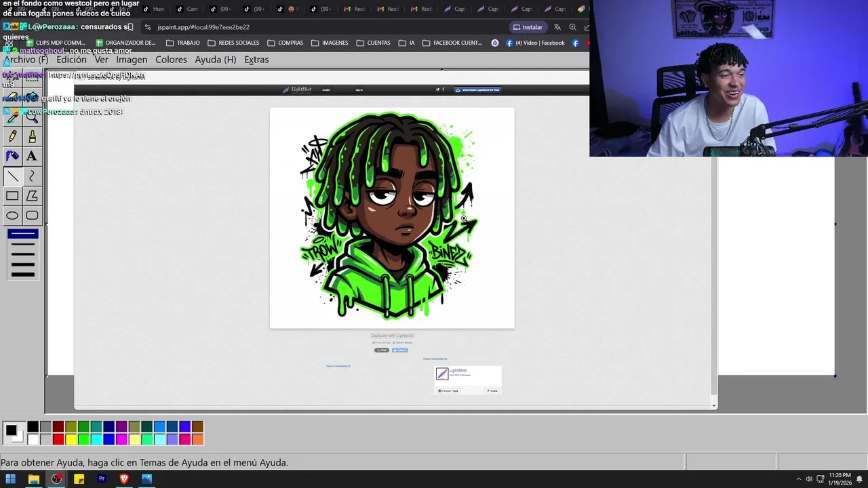Select the Pencil tool
Viewport: 868px width, 488px height.
[12, 137]
